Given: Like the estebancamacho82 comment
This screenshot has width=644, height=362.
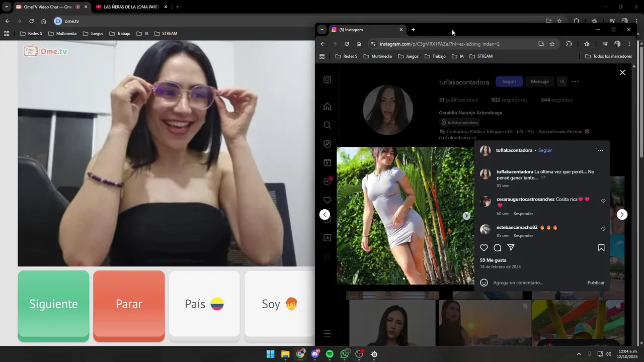Looking at the screenshot, I should click(x=603, y=229).
